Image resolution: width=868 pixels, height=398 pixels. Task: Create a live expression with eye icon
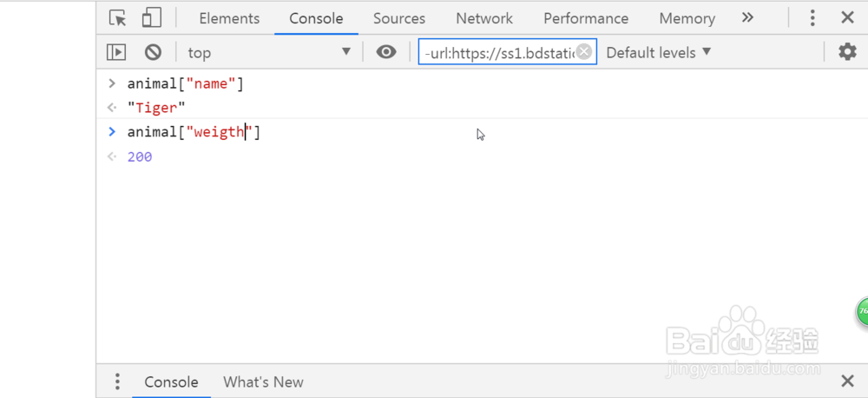tap(386, 52)
